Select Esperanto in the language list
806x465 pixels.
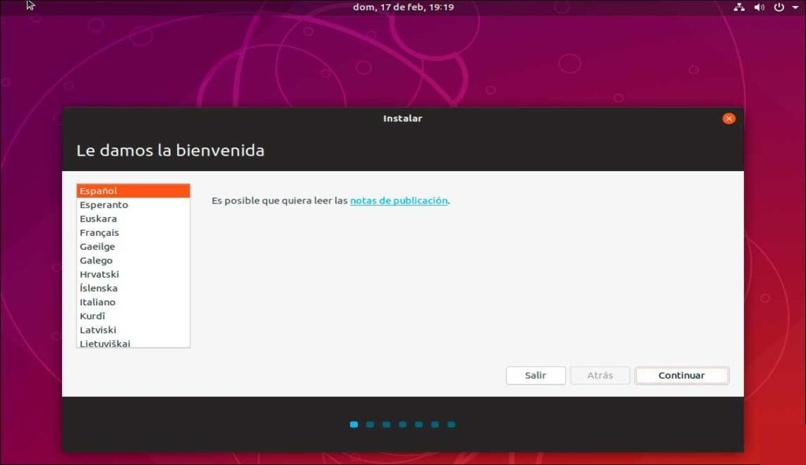pos(133,204)
